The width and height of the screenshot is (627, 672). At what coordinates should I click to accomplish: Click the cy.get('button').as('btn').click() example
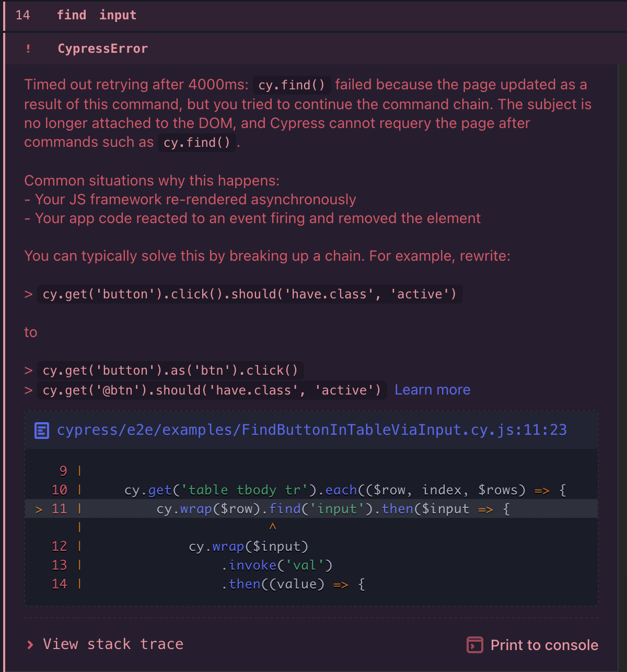point(170,370)
